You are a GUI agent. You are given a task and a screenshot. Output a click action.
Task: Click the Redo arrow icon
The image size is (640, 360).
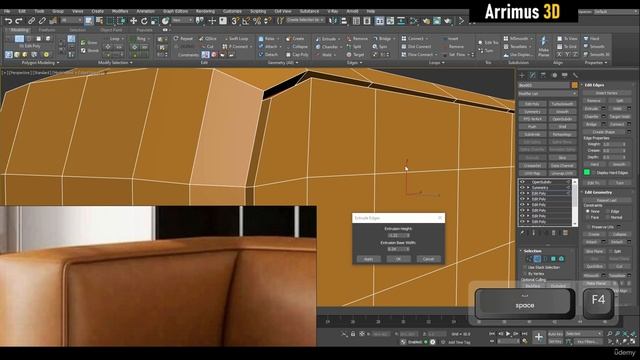pyautogui.click(x=19, y=20)
